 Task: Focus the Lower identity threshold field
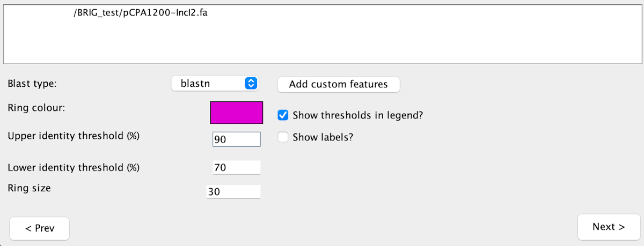coord(237,168)
